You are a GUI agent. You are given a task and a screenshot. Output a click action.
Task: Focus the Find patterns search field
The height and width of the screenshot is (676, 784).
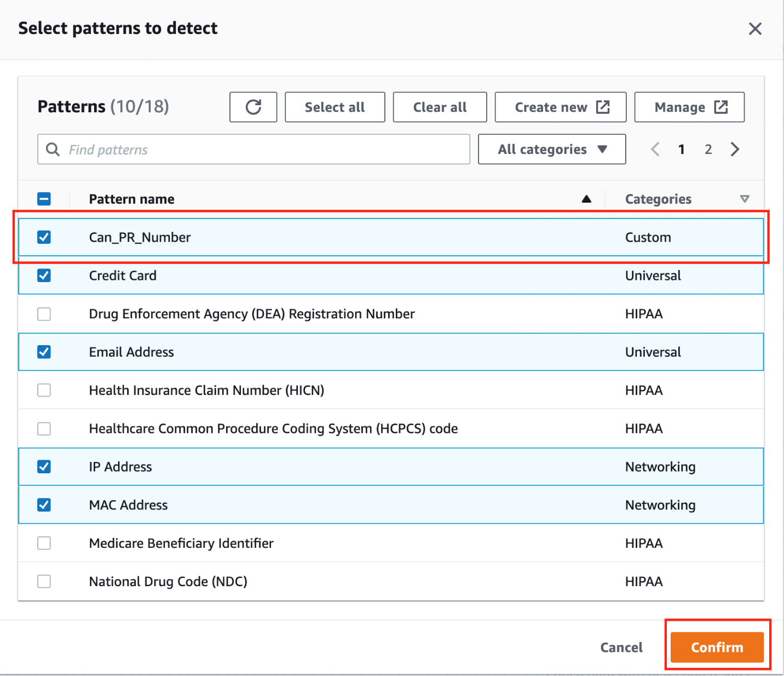[x=253, y=149]
